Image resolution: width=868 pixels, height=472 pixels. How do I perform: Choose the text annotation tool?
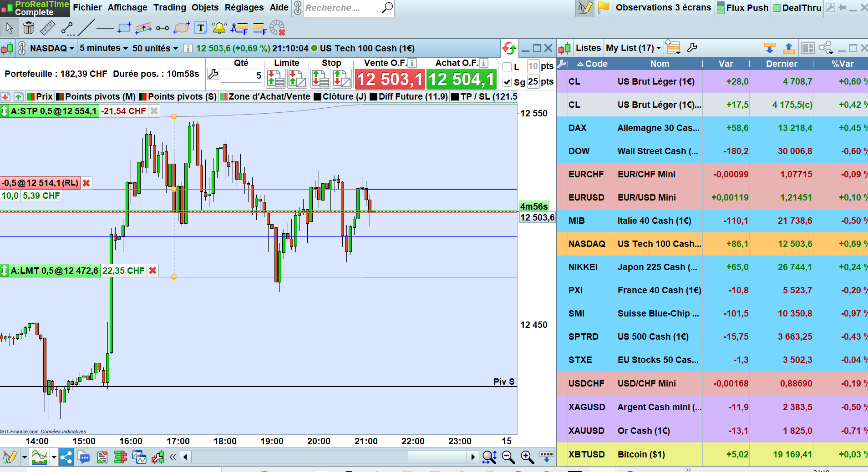(x=201, y=28)
